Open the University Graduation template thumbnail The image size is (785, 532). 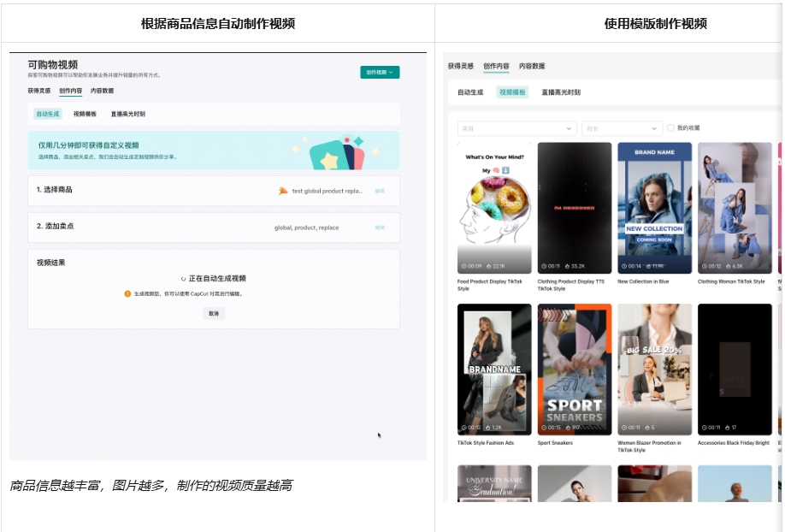494,483
